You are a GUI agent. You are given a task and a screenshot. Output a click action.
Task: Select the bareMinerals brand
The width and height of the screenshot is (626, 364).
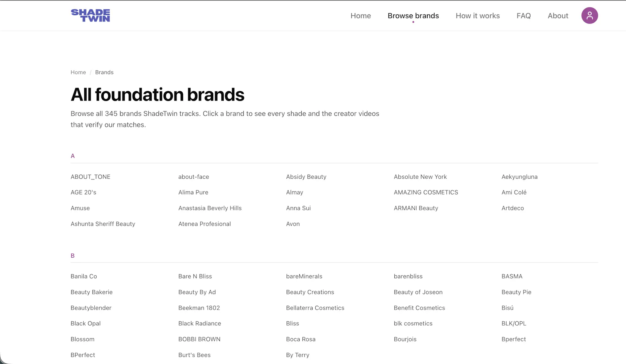click(304, 276)
